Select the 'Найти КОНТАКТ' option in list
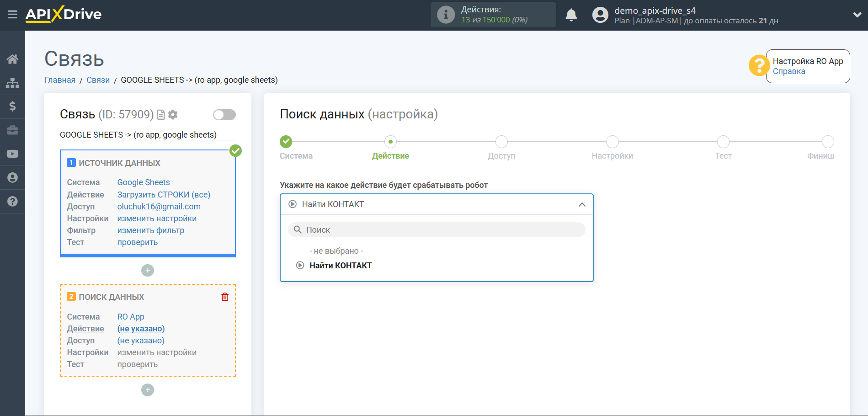Image resolution: width=868 pixels, height=416 pixels. pyautogui.click(x=340, y=266)
